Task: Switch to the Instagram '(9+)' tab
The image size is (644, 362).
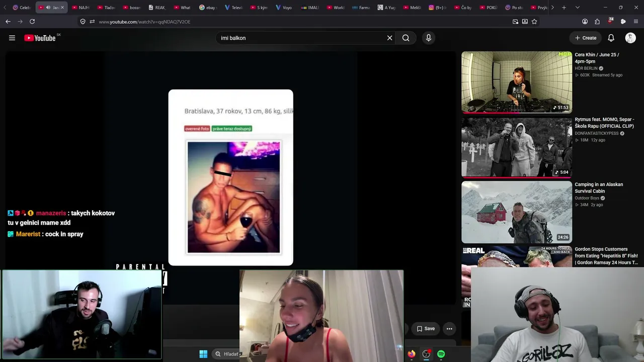Action: tap(437, 8)
